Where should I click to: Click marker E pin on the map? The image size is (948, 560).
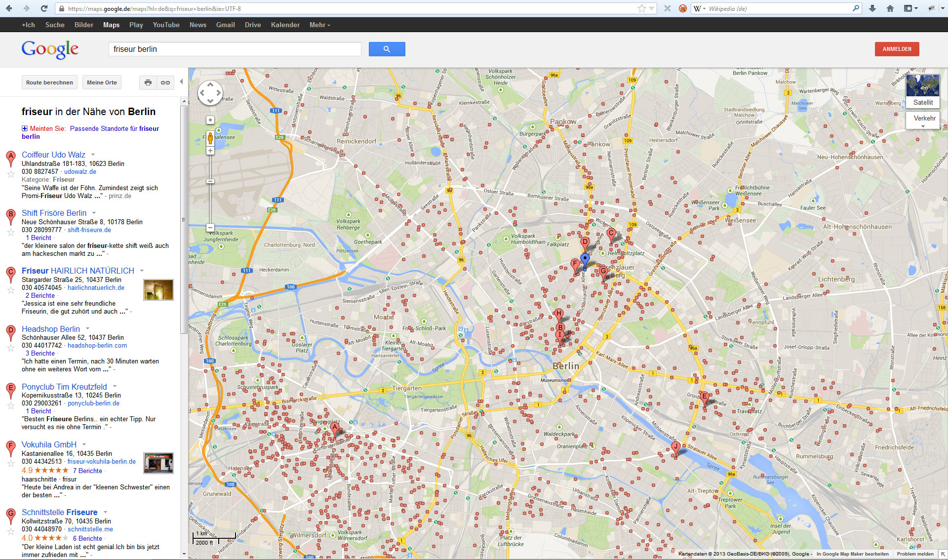[705, 398]
